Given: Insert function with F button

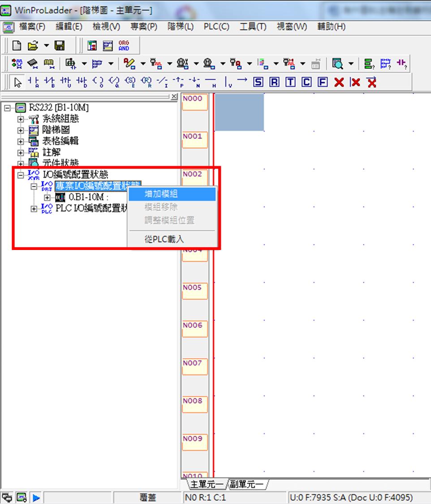Looking at the screenshot, I should click(323, 82).
